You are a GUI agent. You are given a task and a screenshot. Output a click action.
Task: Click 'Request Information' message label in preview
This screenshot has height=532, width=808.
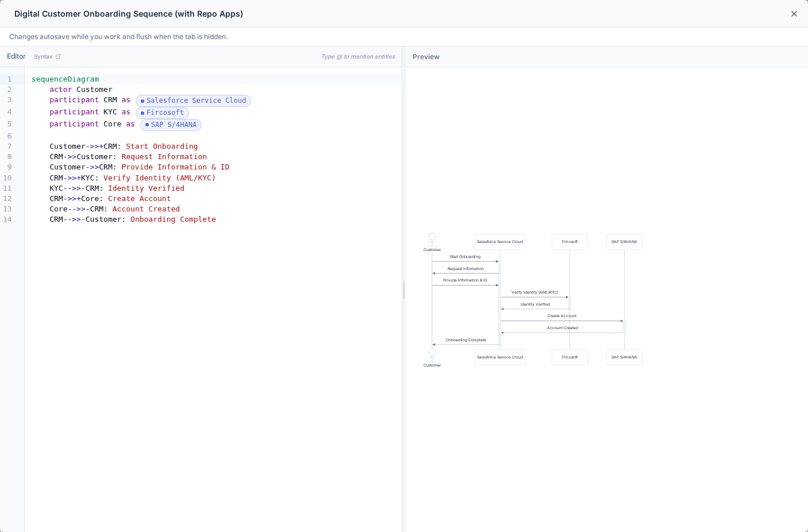[x=465, y=269]
